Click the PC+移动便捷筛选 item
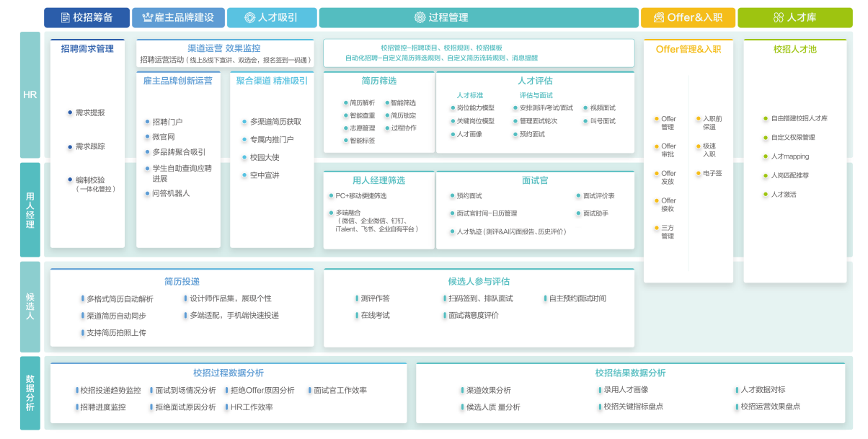This screenshot has height=439, width=868. [x=361, y=196]
